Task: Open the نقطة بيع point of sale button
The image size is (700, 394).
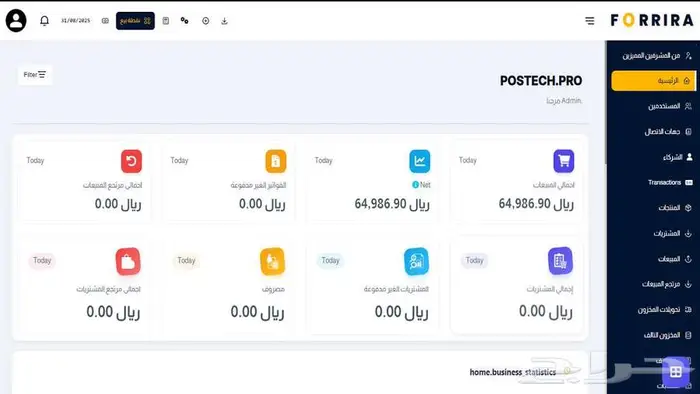Action: pos(135,21)
